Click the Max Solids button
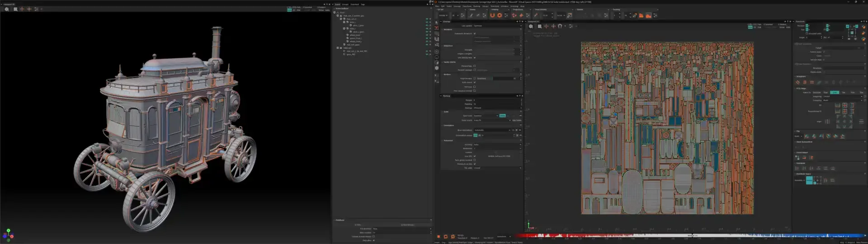This screenshot has height=244, width=868. tap(517, 120)
